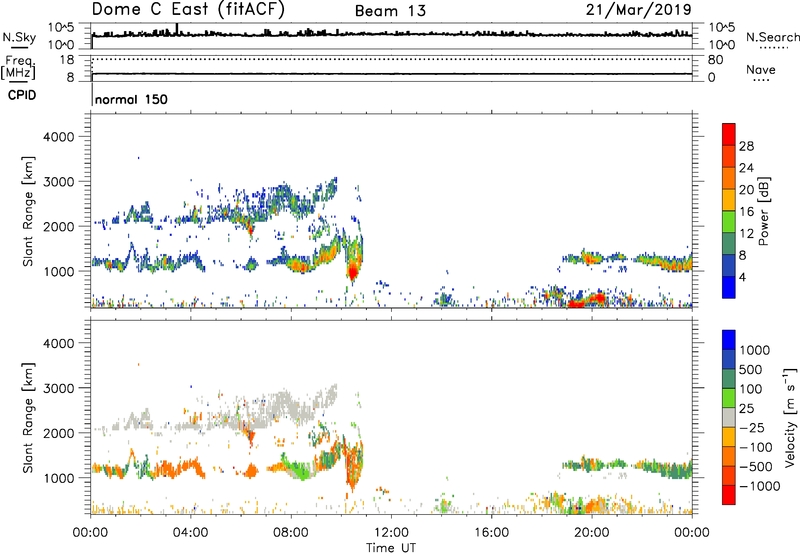This screenshot has height=554, width=800.
Task: Click the N.Search legend label
Action: tap(772, 37)
